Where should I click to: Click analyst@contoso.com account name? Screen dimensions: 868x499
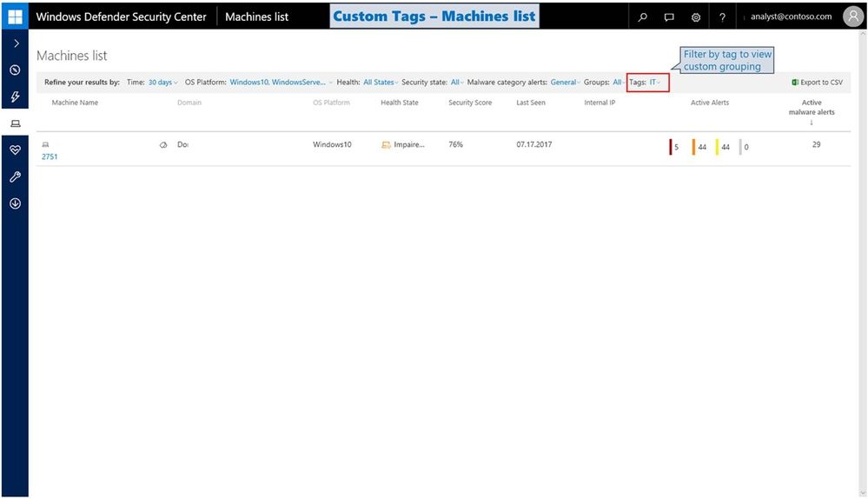[791, 17]
